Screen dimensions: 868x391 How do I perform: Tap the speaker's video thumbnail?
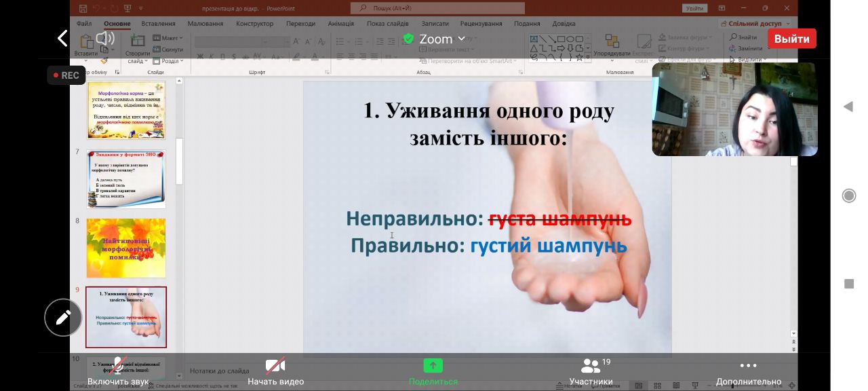[734, 109]
